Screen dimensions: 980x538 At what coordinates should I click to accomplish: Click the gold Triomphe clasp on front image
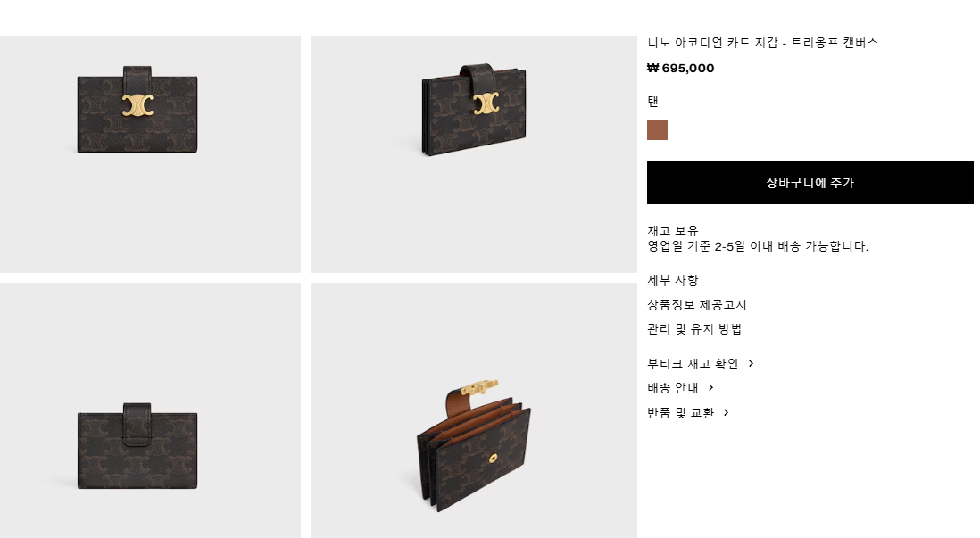point(137,105)
